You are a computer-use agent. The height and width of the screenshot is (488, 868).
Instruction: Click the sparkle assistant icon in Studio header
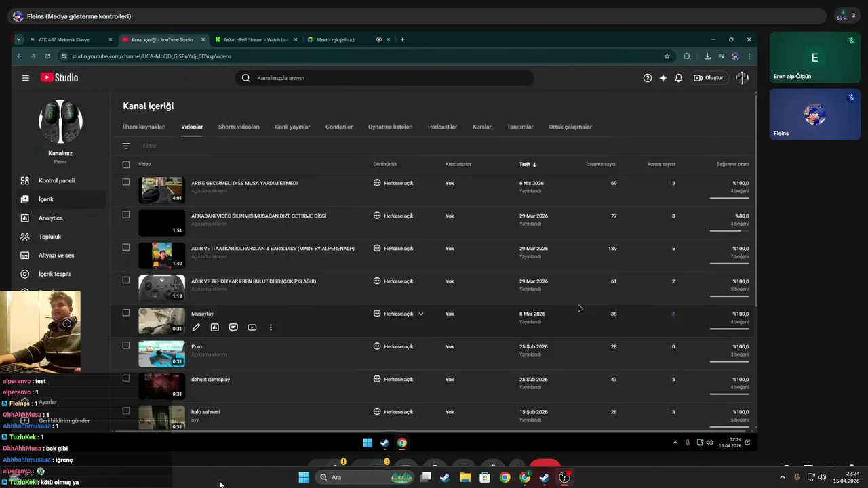pyautogui.click(x=663, y=78)
